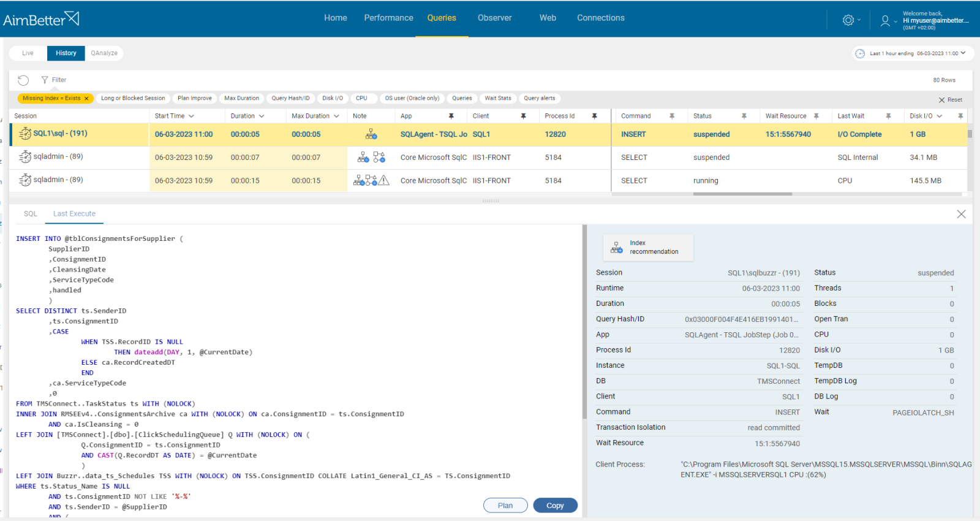Screen dimensions: 980x521
Task: Click the missing index note icon in the 00:00:07 row
Action: [363, 158]
